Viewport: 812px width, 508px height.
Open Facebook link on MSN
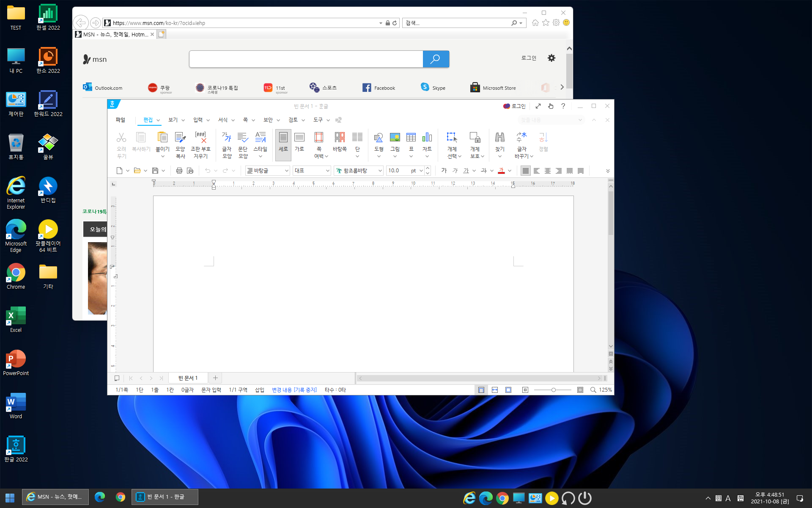point(379,88)
